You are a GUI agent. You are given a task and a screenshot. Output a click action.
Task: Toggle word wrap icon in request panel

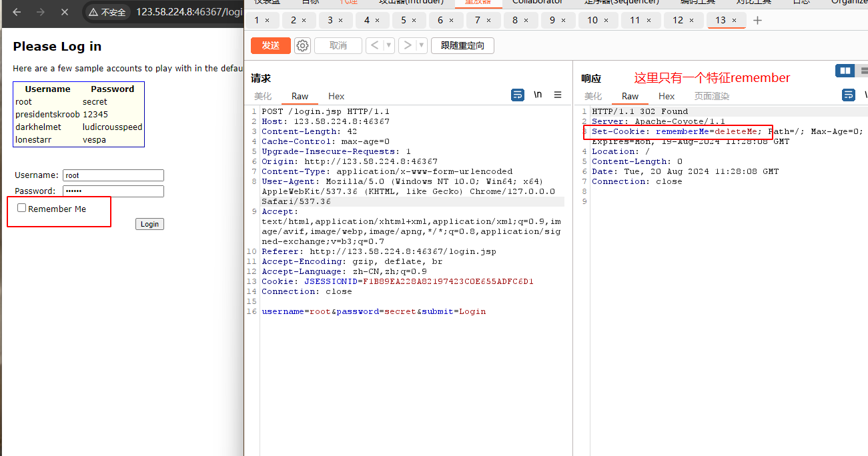click(518, 95)
